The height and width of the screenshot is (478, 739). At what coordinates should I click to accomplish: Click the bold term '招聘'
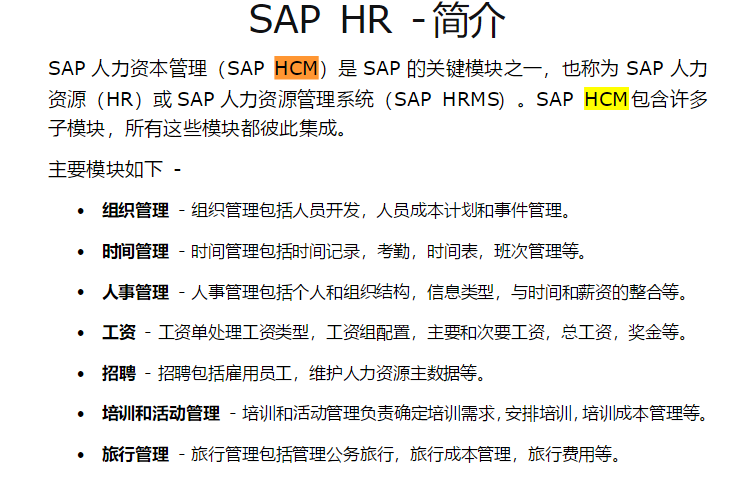[x=119, y=373]
